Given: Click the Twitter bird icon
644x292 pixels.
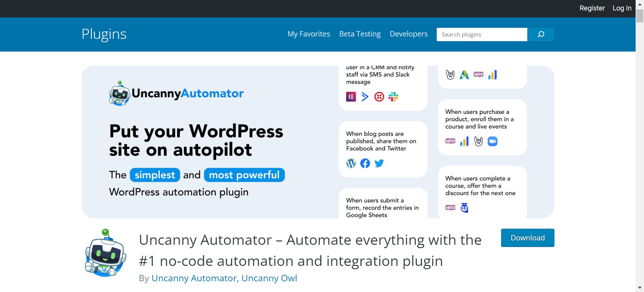Looking at the screenshot, I should [x=379, y=163].
